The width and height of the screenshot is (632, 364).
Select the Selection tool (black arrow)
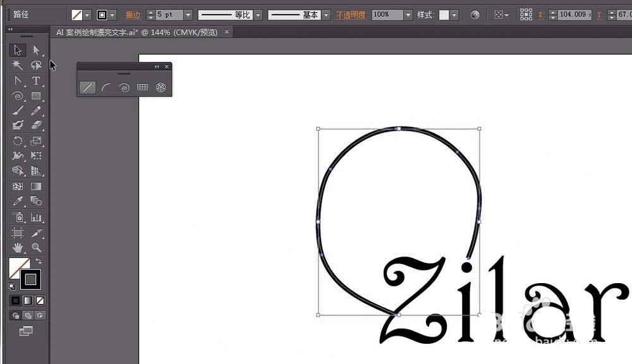(x=18, y=50)
